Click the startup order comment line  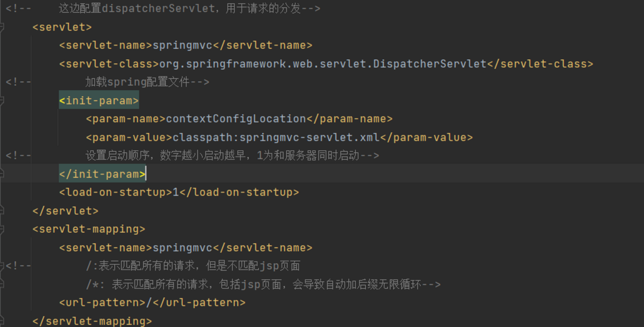tap(232, 156)
